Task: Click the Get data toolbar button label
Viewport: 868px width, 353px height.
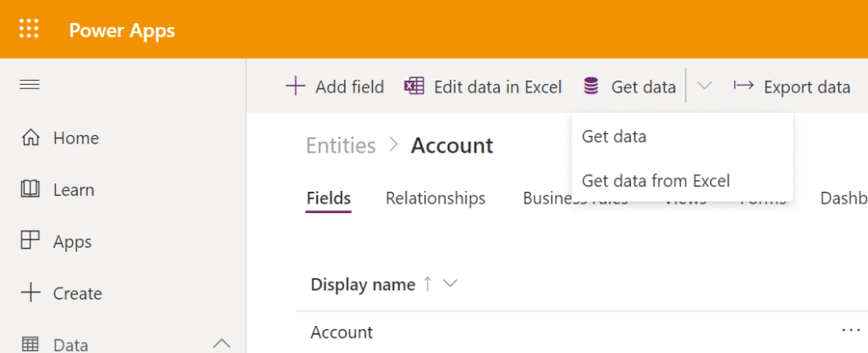Action: [x=643, y=87]
